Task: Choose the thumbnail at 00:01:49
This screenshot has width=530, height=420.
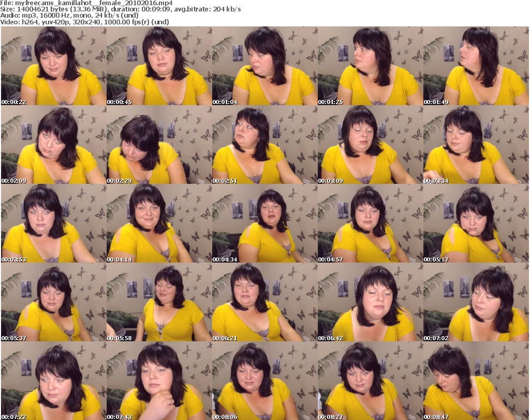Action: 476,66
